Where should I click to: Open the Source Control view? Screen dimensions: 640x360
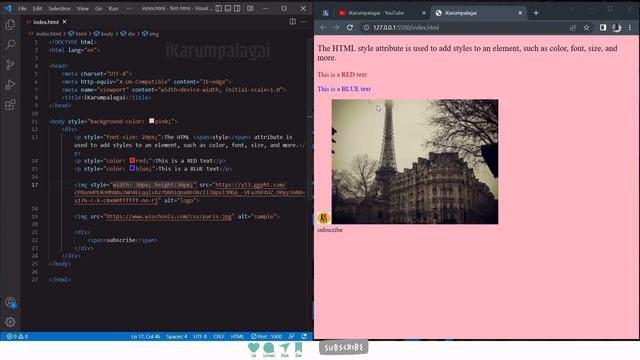pos(10,64)
